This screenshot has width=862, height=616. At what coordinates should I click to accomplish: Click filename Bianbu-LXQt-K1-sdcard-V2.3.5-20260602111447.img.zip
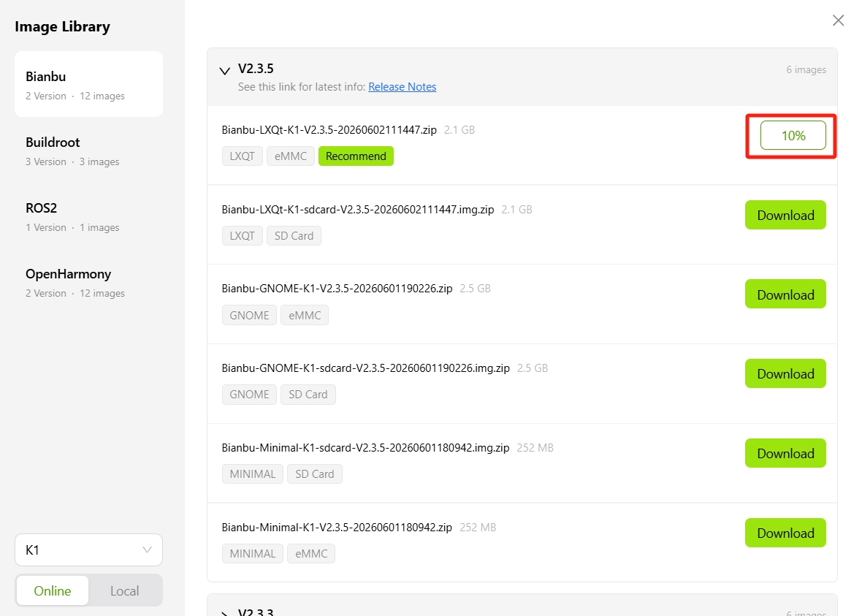[x=358, y=210]
